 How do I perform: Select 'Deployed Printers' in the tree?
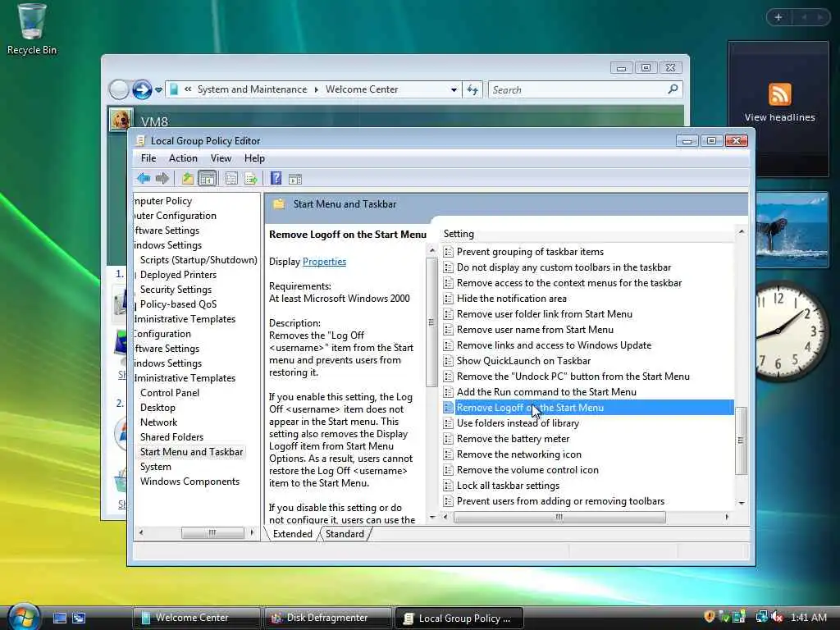(x=178, y=274)
